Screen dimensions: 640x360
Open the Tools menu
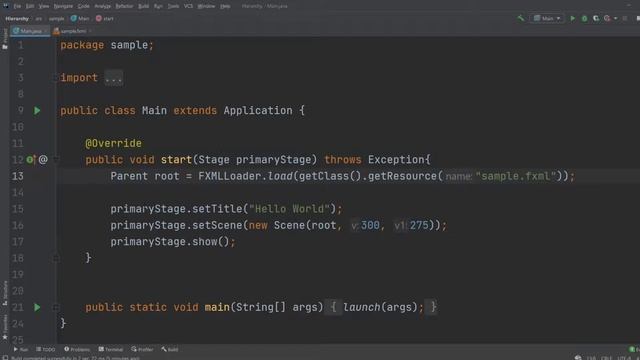pyautogui.click(x=173, y=6)
